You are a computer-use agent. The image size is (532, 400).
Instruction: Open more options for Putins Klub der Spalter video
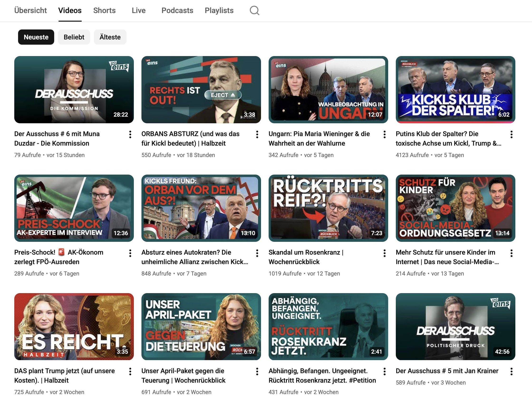tap(512, 134)
